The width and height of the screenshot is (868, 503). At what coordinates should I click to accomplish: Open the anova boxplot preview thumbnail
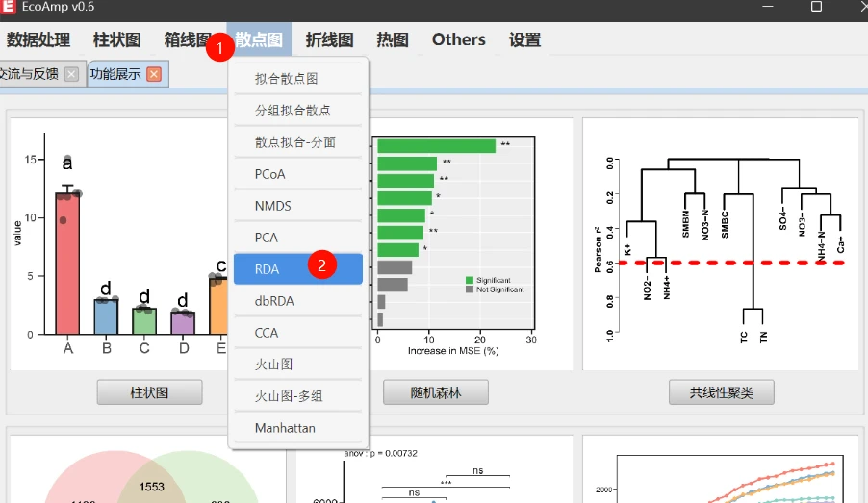point(434,469)
